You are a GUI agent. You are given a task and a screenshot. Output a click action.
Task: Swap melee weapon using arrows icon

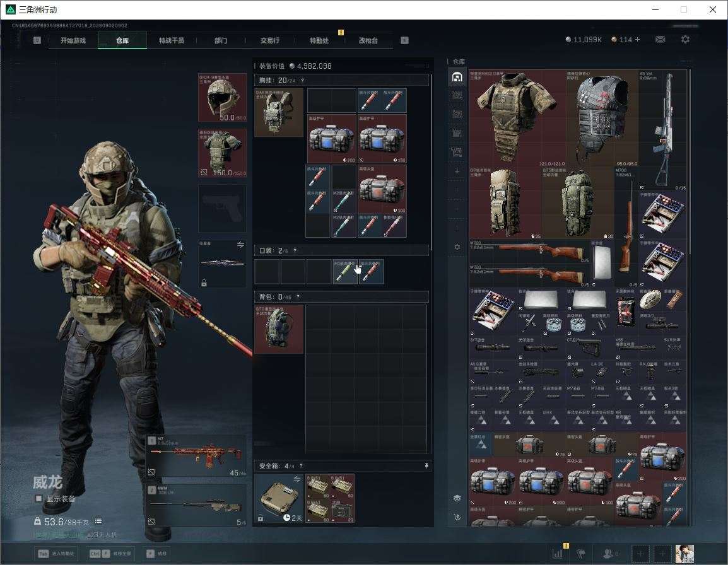pyautogui.click(x=240, y=245)
